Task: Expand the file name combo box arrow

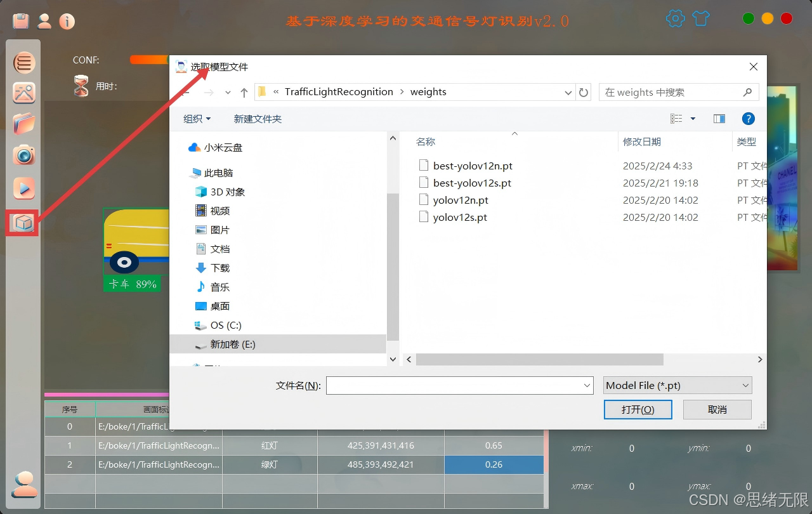Action: pyautogui.click(x=587, y=385)
